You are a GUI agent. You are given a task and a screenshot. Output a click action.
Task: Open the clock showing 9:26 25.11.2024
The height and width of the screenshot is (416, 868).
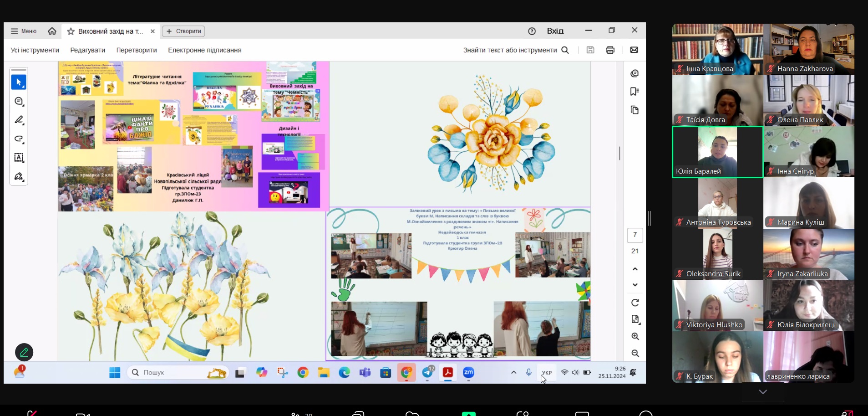[612, 372]
